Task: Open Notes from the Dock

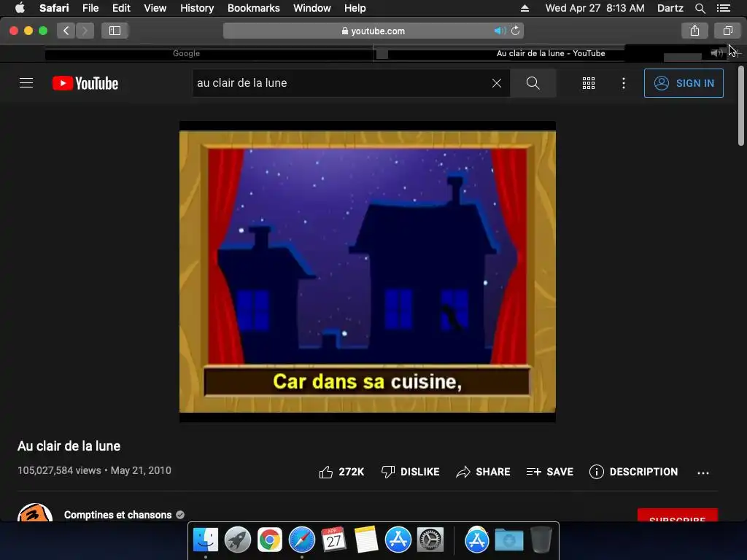Action: point(366,540)
